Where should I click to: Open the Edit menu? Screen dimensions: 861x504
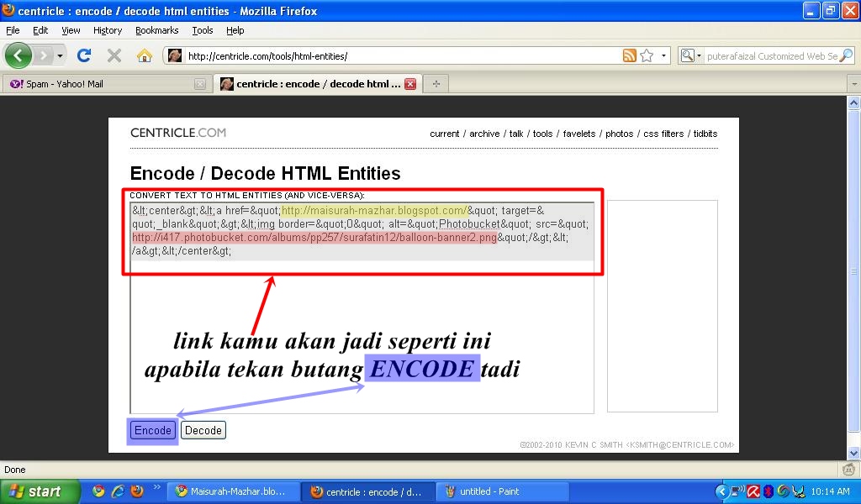coord(40,30)
